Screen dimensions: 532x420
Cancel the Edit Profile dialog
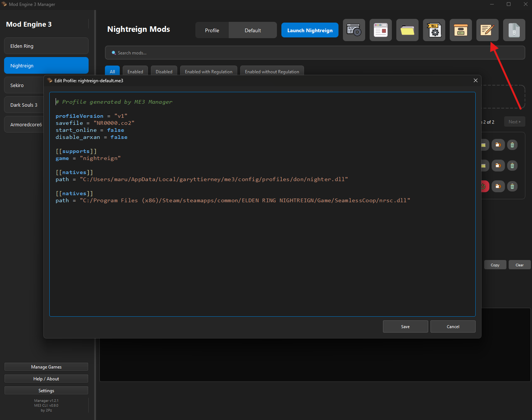[453, 327]
